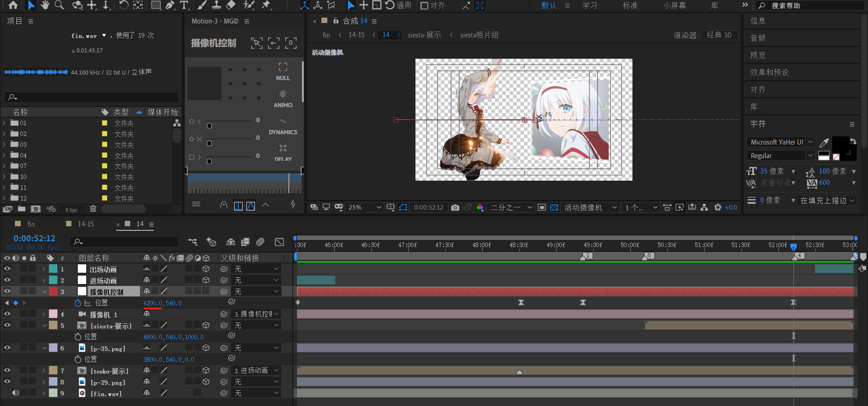Open the 活动摄像机 view dropdown

click(590, 207)
